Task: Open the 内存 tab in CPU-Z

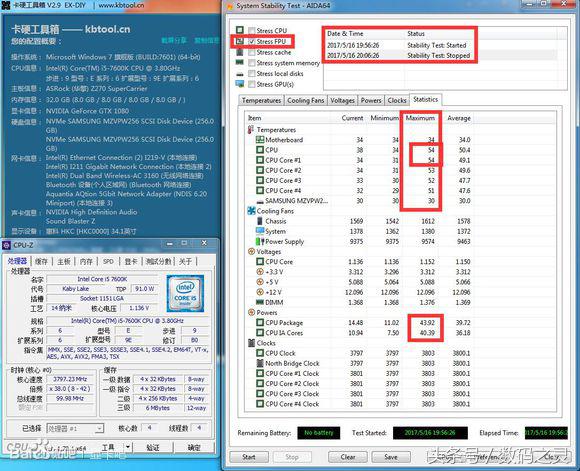Action: [86, 261]
